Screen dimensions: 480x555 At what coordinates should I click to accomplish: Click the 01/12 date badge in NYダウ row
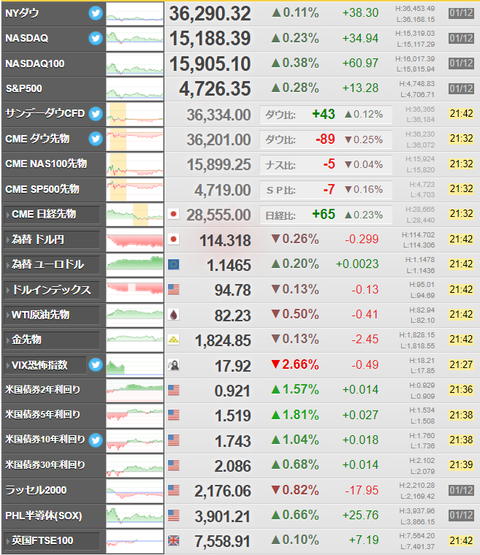(x=461, y=13)
